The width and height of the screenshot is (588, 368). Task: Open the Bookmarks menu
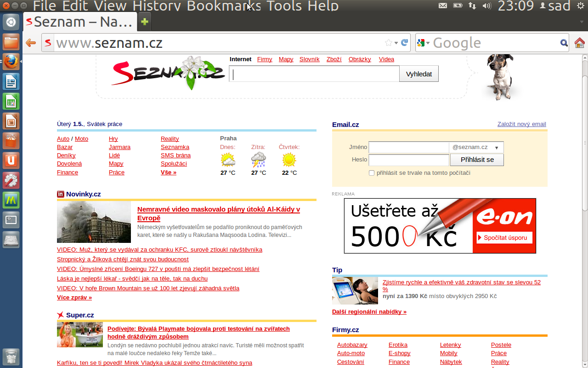[224, 6]
